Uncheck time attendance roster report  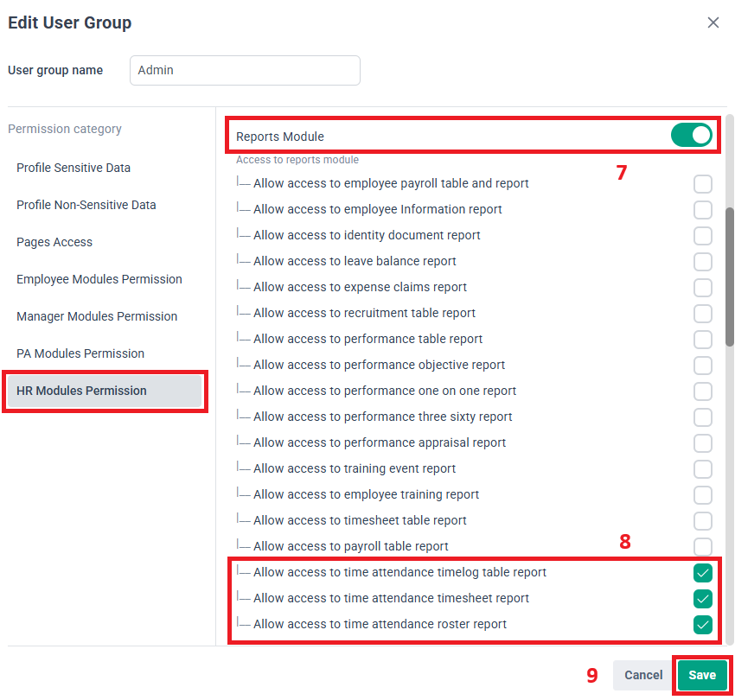pyautogui.click(x=703, y=624)
